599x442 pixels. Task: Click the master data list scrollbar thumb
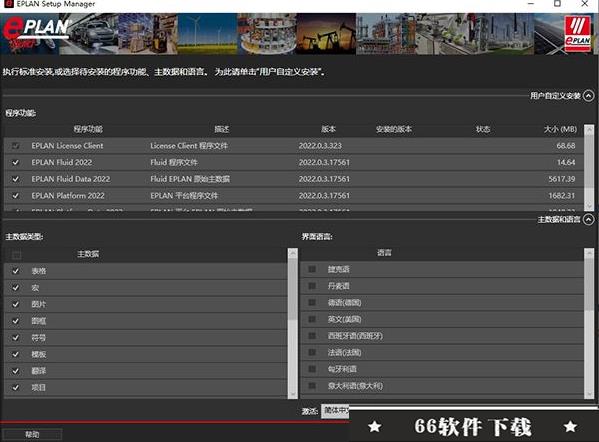[293, 289]
